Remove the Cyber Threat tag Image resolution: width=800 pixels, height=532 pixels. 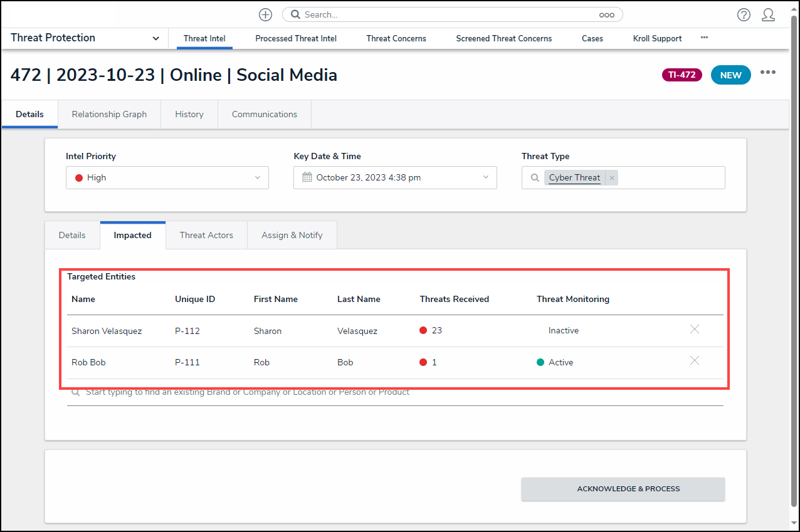click(612, 178)
